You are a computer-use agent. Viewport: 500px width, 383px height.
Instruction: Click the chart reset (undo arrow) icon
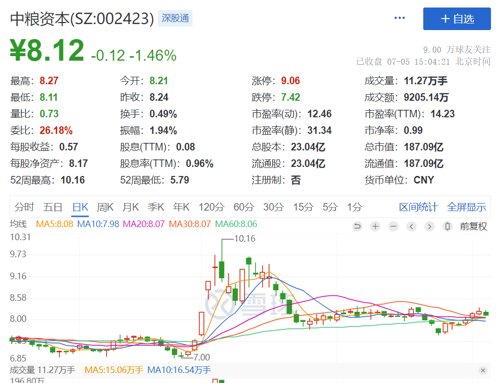[x=357, y=227]
